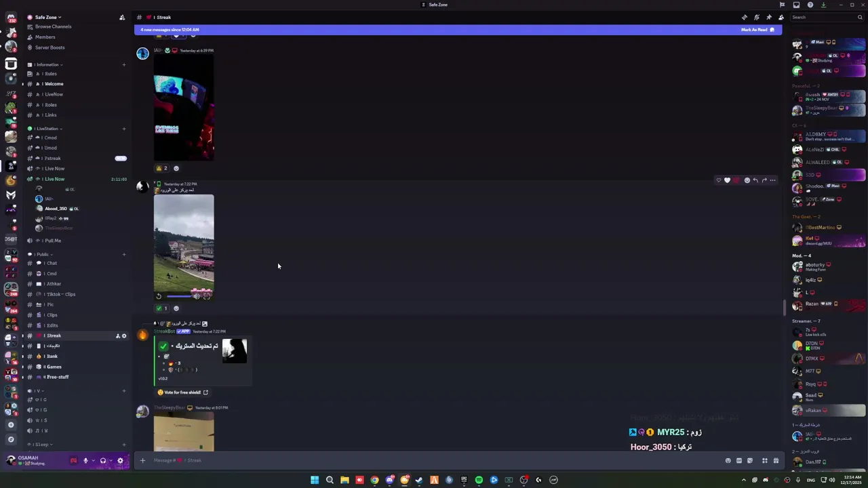Add a server with plus icon
The image size is (868, 488).
pyautogui.click(x=11, y=425)
